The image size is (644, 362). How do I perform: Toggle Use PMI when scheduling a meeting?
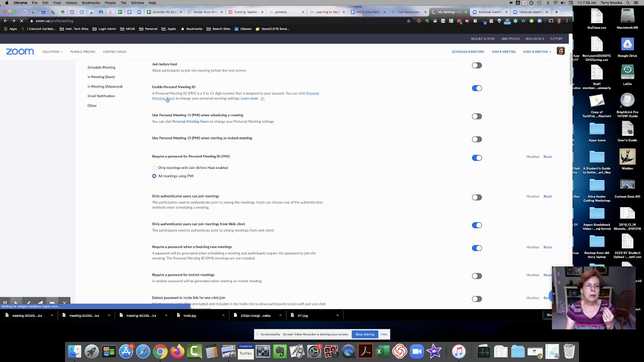click(x=476, y=116)
